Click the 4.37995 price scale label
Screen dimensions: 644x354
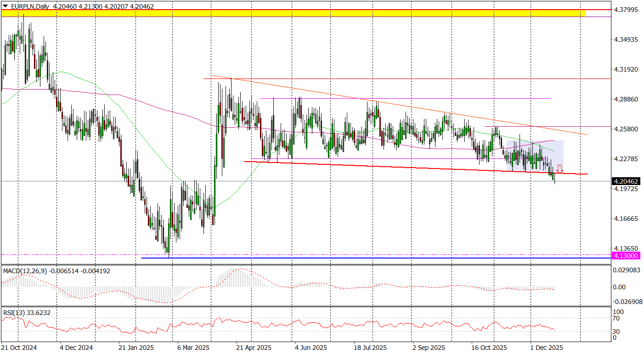(626, 10)
